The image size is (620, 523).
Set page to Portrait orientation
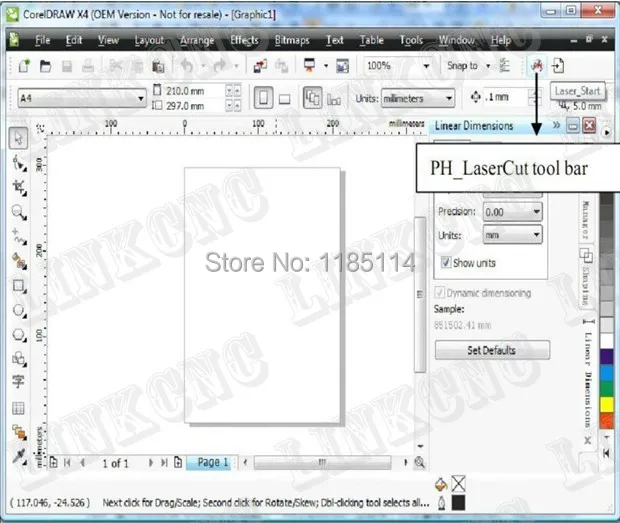pyautogui.click(x=263, y=98)
